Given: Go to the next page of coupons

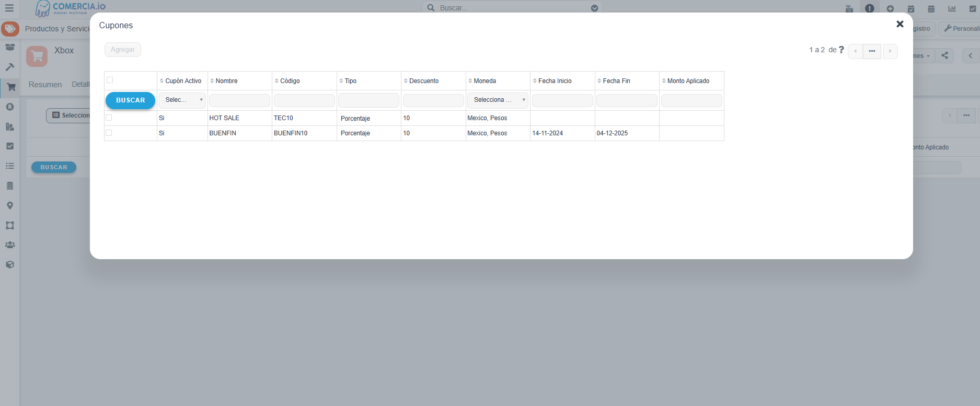Looking at the screenshot, I should point(890,51).
